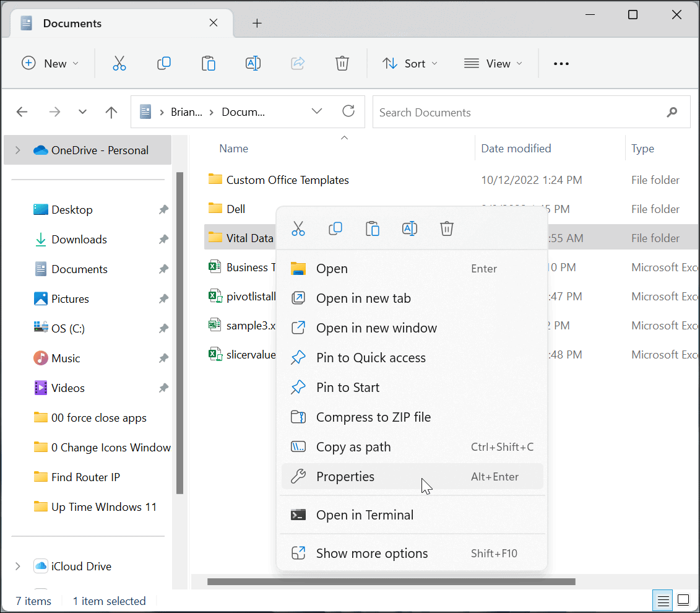Click the Cut icon in the top toolbar

tap(119, 63)
